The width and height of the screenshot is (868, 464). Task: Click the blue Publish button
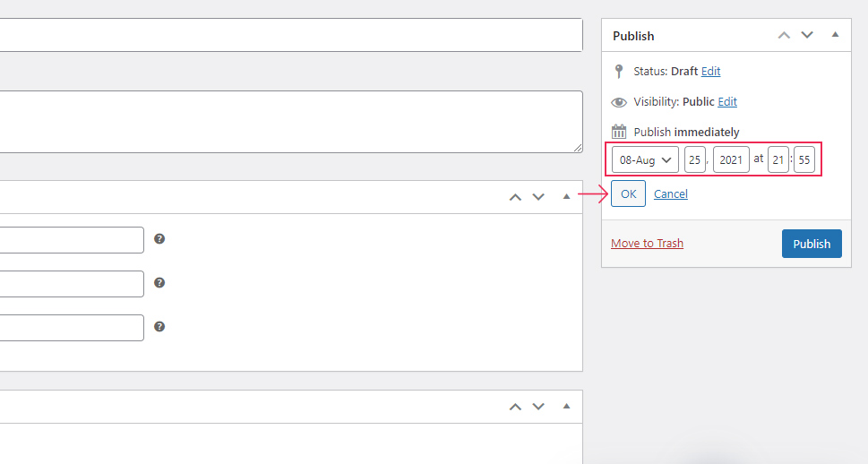coord(812,244)
